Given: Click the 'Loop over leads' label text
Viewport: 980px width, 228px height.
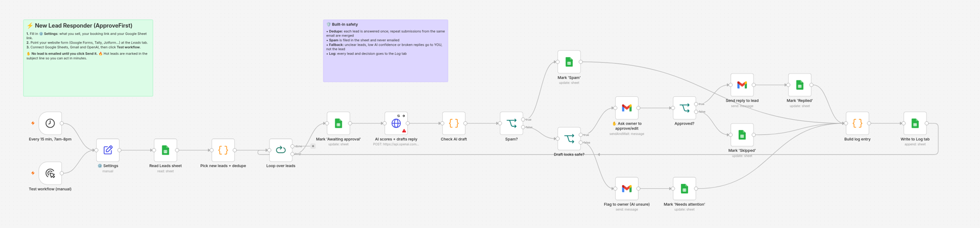Looking at the screenshot, I should click(x=281, y=165).
